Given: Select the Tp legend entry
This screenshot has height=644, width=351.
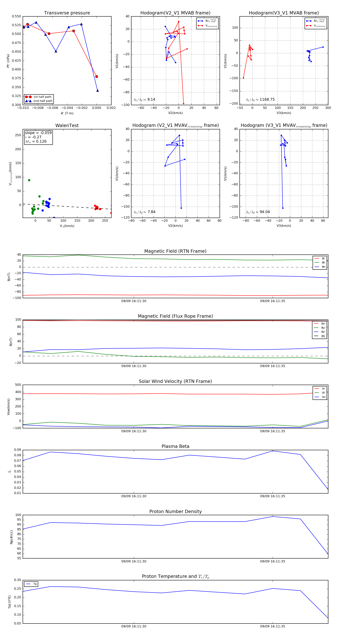Looking at the screenshot, I should click(31, 584).
